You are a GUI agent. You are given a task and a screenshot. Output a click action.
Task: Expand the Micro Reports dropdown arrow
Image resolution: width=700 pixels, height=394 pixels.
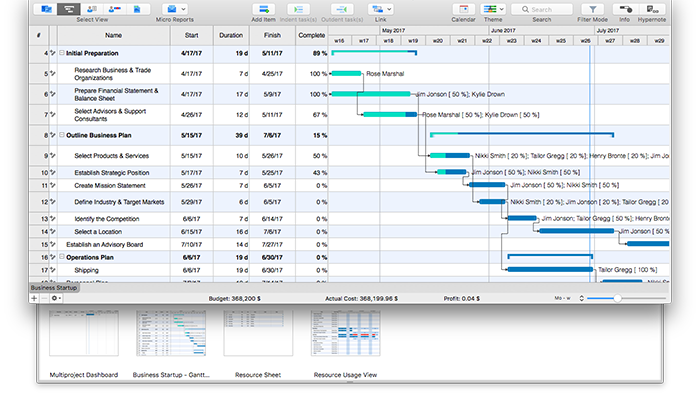[183, 9]
